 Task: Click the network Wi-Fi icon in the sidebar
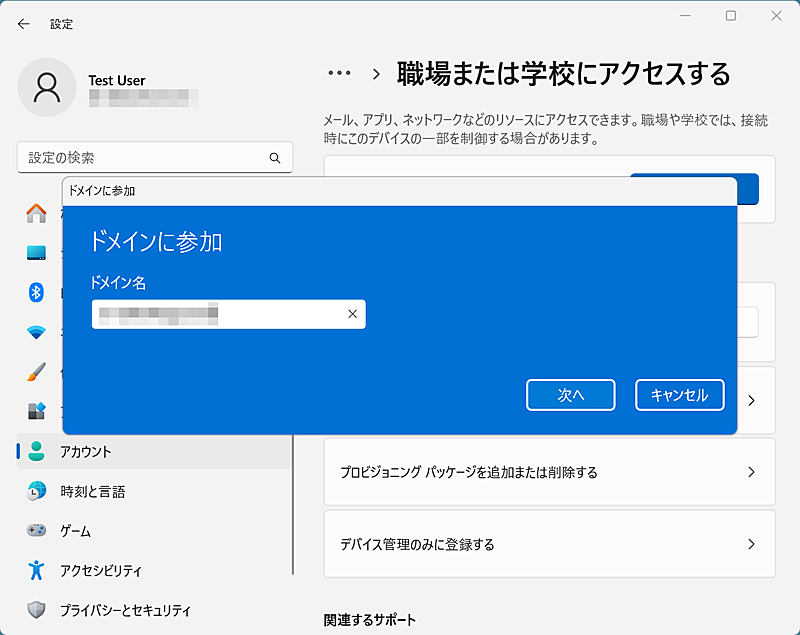(x=35, y=331)
